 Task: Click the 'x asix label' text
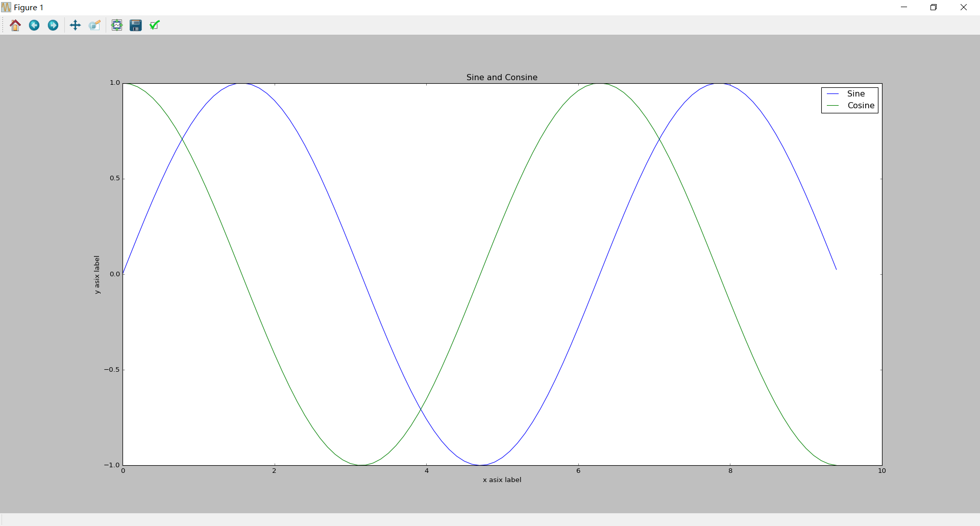tap(502, 480)
